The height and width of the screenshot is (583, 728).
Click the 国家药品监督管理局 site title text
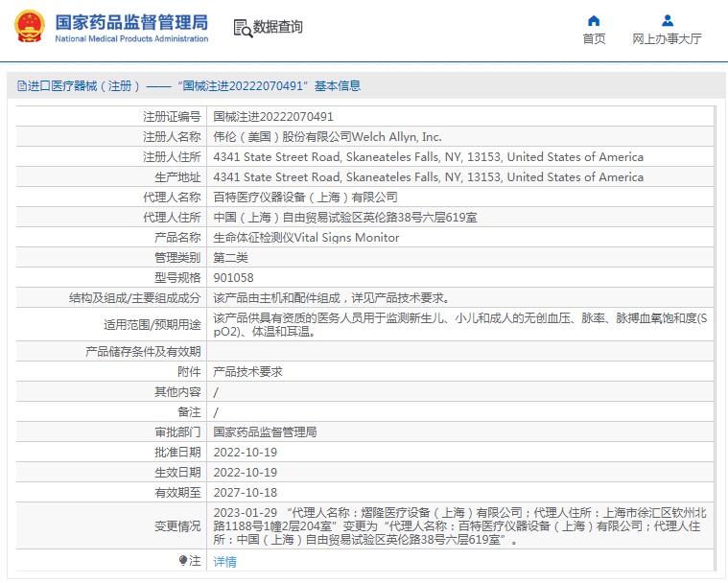click(x=131, y=21)
